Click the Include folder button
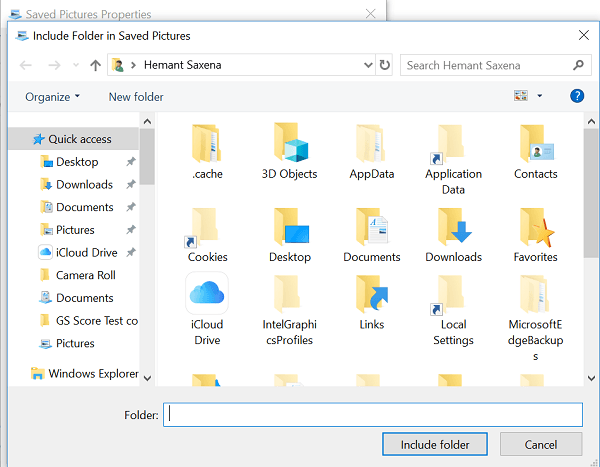The image size is (600, 467). click(435, 444)
